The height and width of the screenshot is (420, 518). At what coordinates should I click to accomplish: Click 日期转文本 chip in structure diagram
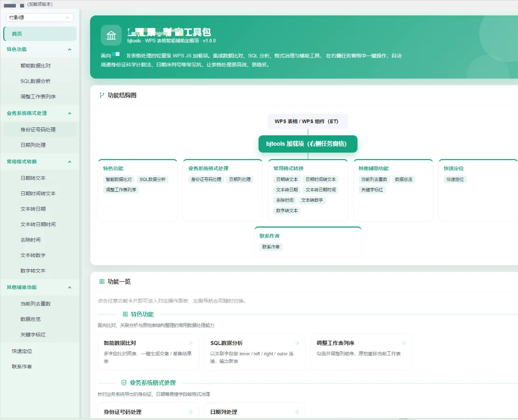coord(287,180)
